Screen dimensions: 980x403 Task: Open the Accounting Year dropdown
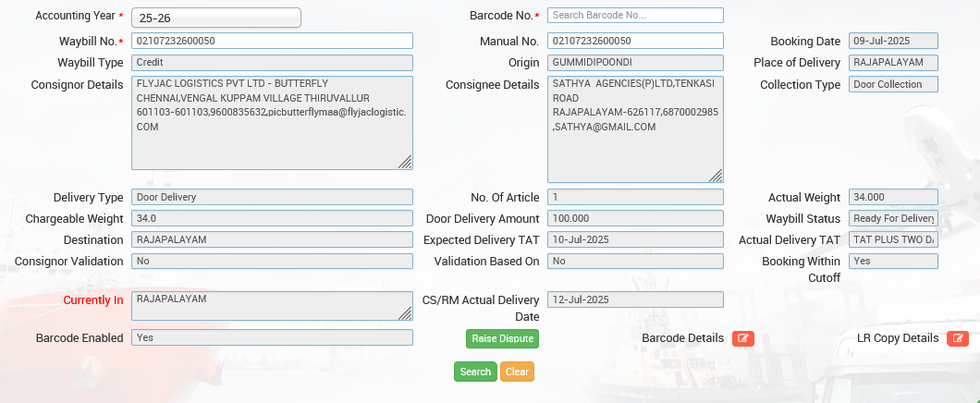point(216,18)
